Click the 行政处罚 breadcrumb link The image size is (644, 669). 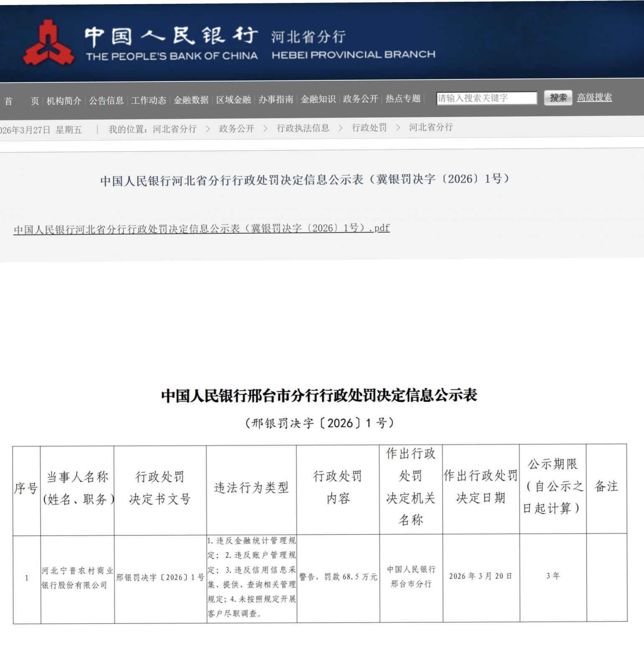pos(369,128)
